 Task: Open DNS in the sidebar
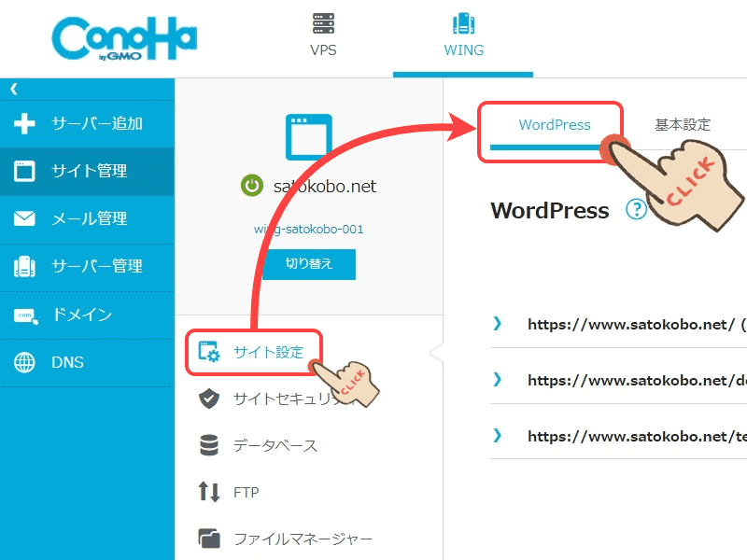tap(67, 362)
